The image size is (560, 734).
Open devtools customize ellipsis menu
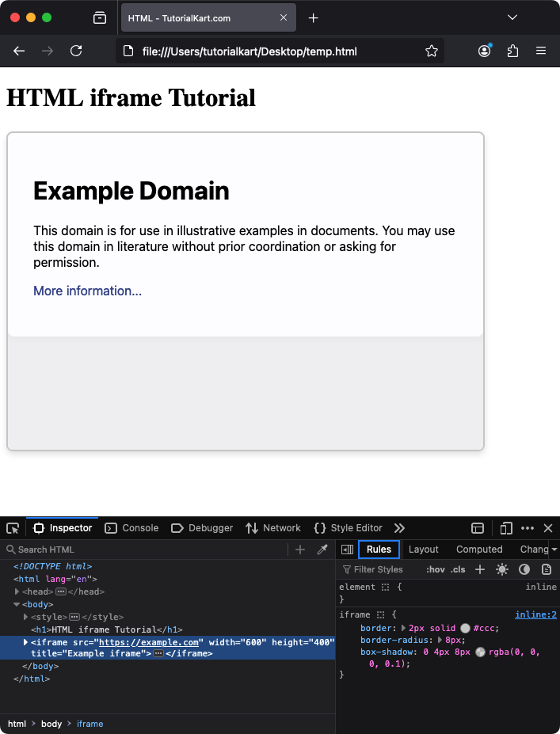pyautogui.click(x=528, y=528)
